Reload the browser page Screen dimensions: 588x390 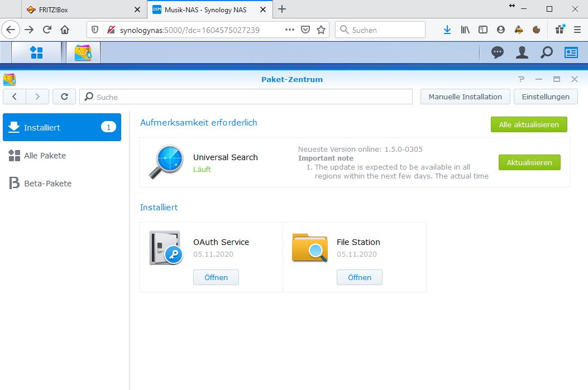click(x=47, y=30)
